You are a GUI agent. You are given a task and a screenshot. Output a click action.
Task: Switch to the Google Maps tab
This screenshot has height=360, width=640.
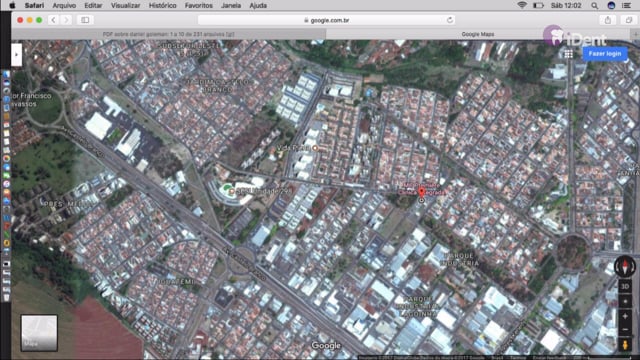pyautogui.click(x=478, y=34)
